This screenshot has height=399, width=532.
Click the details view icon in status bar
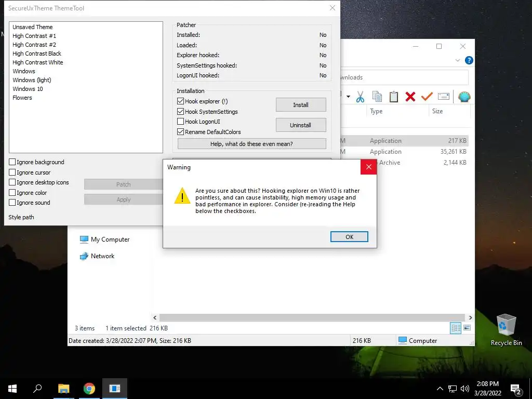click(456, 328)
